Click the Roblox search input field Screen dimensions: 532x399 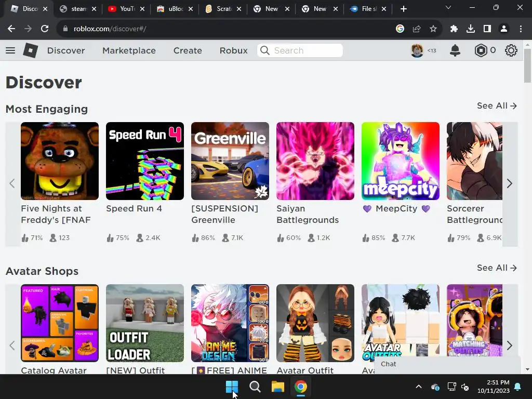(300, 50)
